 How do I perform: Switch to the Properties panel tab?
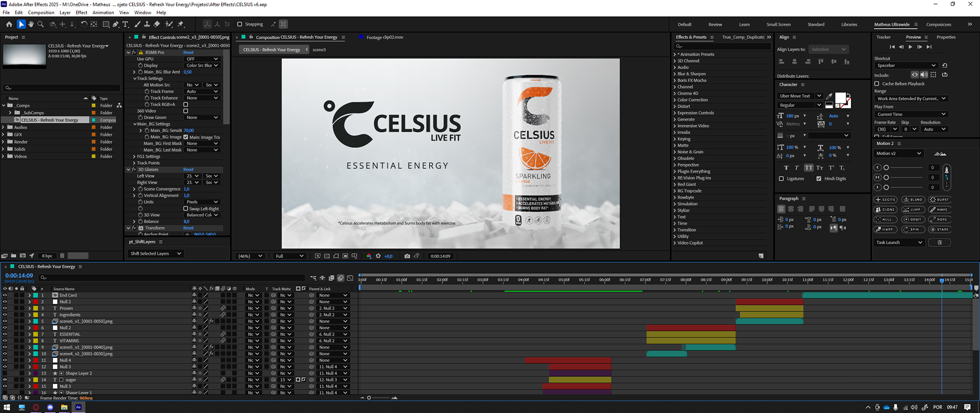tap(946, 37)
